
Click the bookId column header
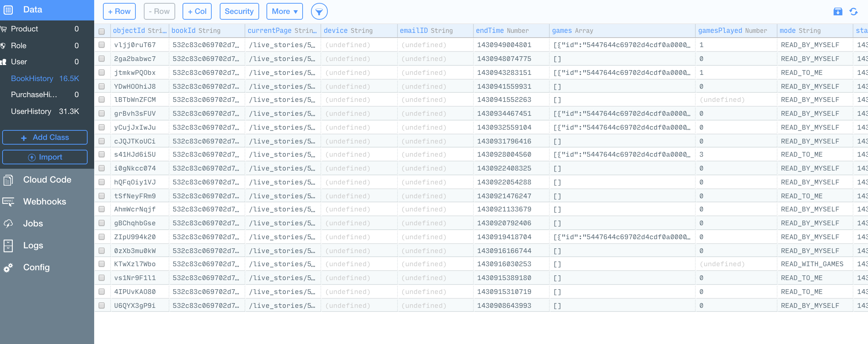click(207, 31)
